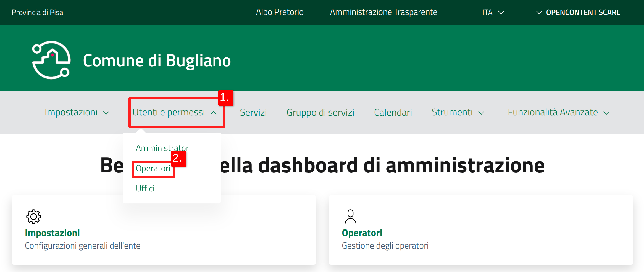Click the gear icon above Impostazioni
This screenshot has height=272, width=644.
33,216
